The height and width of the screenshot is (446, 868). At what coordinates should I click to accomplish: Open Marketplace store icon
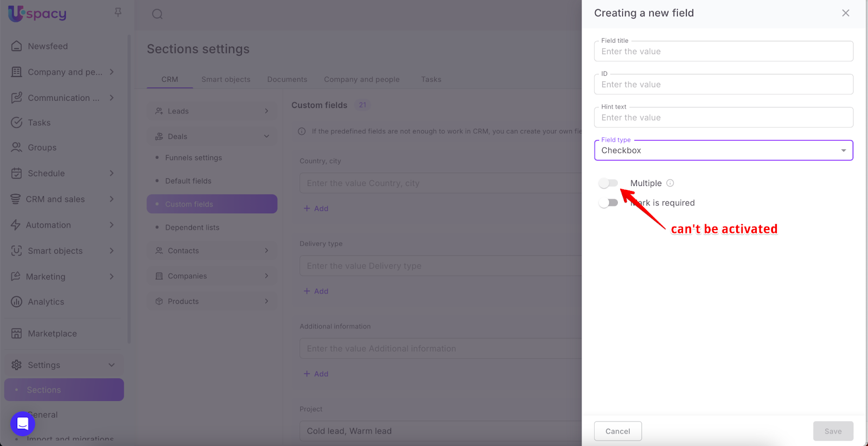(17, 333)
